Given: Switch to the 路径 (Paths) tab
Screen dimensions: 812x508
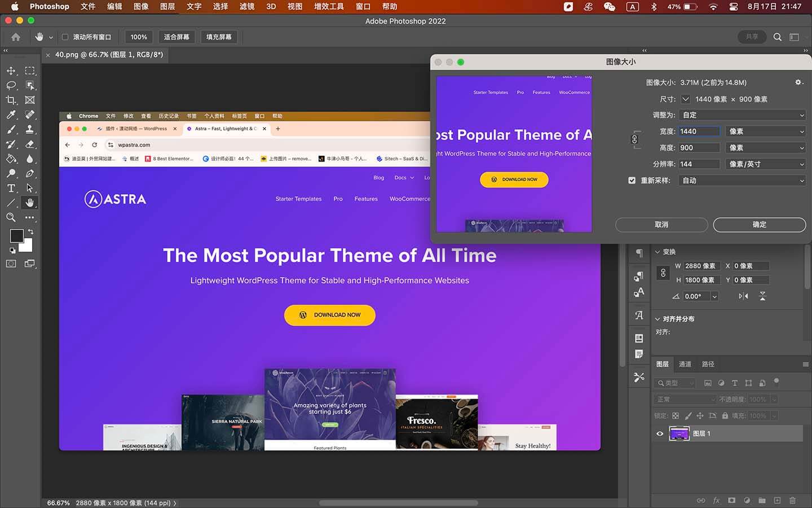Looking at the screenshot, I should 708,364.
